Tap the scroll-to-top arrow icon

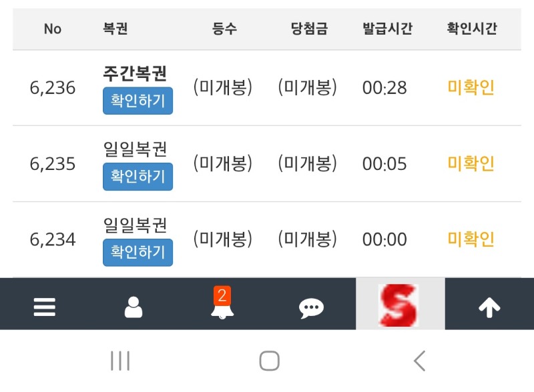click(489, 307)
